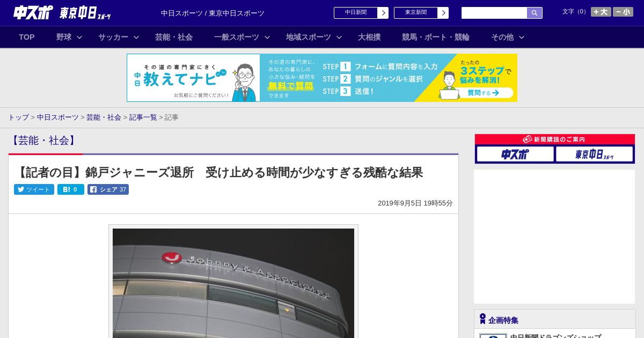Go to トップ breadcrumb link
The height and width of the screenshot is (338, 644).
click(18, 117)
